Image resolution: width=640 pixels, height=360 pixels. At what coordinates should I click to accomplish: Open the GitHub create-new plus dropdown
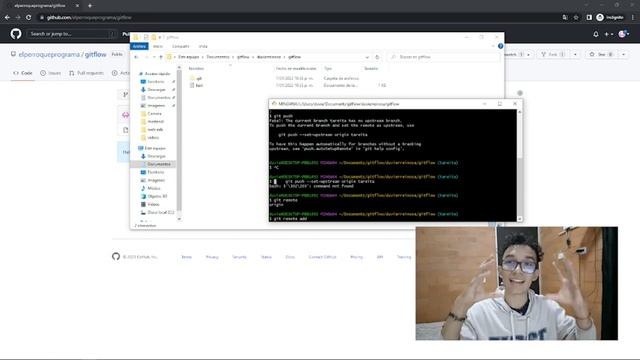point(609,34)
